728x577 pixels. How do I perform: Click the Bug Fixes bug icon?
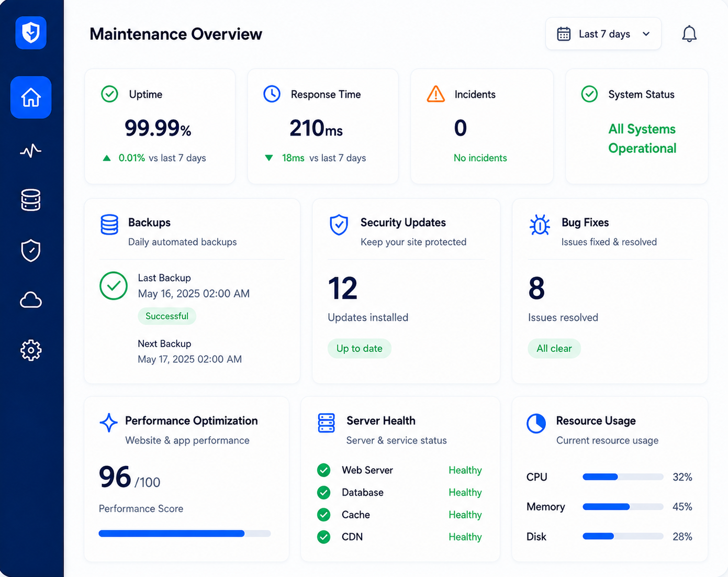540,225
